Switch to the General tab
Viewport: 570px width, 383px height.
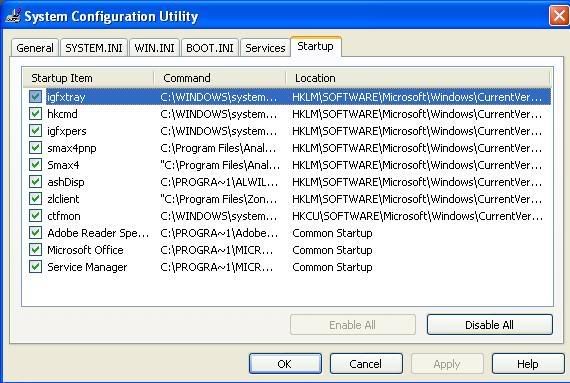[x=35, y=48]
